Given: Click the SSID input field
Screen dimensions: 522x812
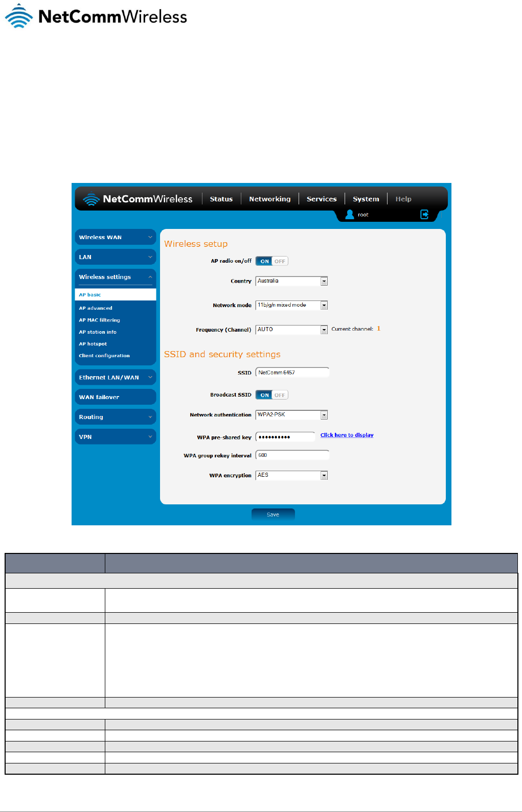Looking at the screenshot, I should pos(292,373).
